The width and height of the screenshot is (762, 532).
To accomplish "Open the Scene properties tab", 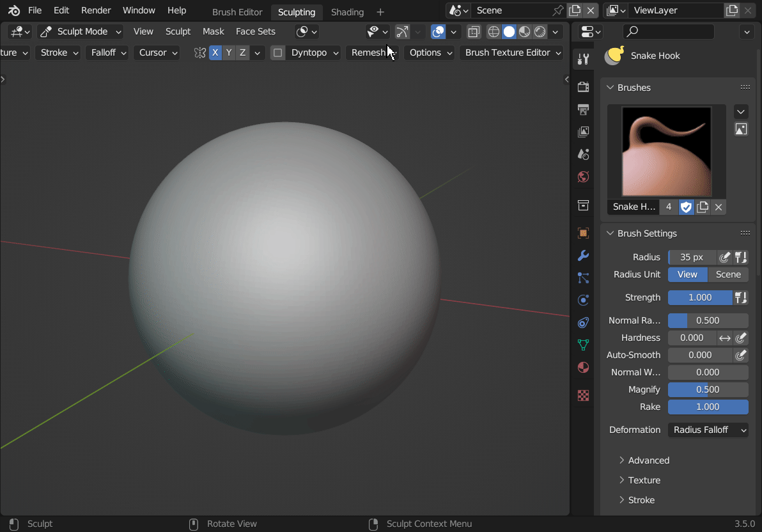I will tap(583, 154).
